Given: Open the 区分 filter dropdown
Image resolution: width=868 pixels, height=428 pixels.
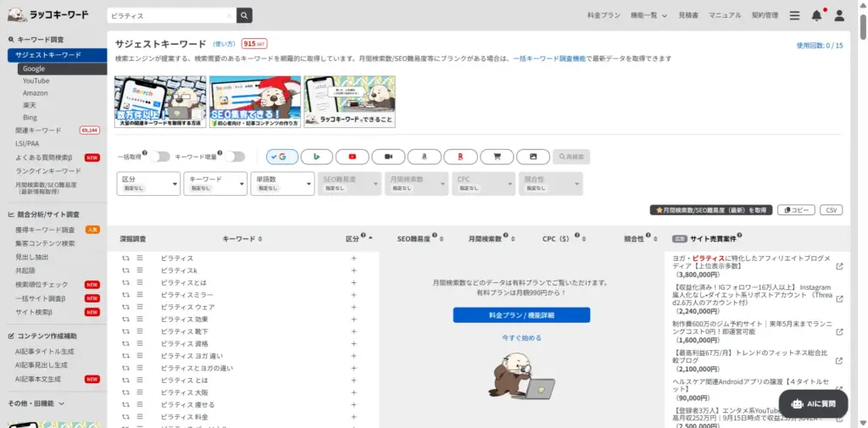Looking at the screenshot, I should (148, 183).
